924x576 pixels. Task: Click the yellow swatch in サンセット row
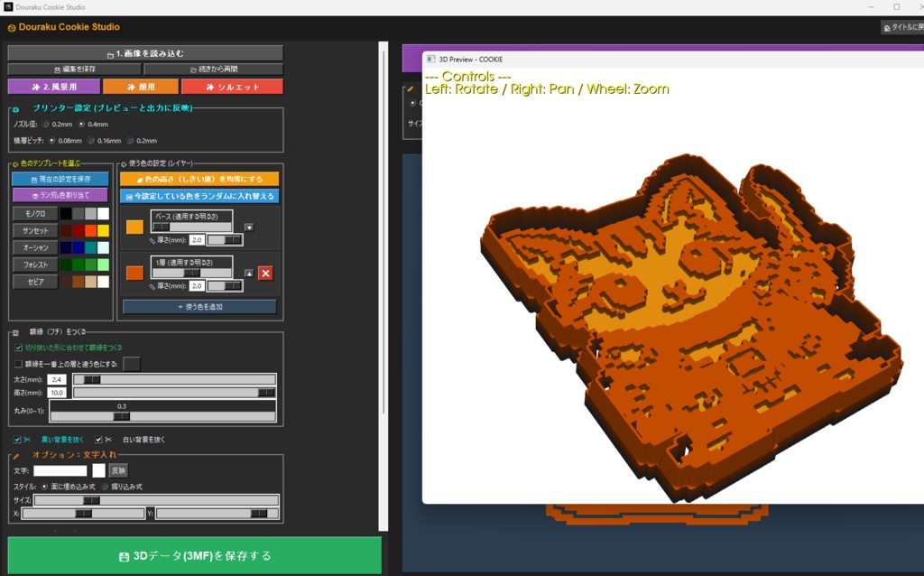(x=103, y=230)
